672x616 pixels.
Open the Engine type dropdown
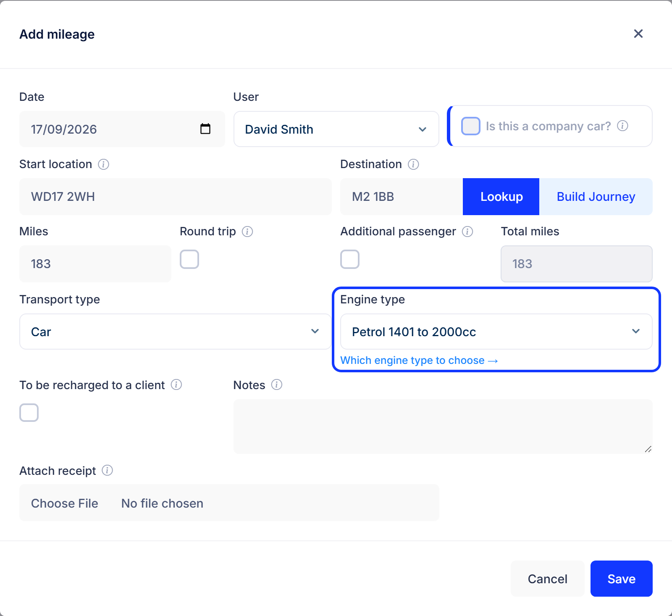click(x=496, y=332)
